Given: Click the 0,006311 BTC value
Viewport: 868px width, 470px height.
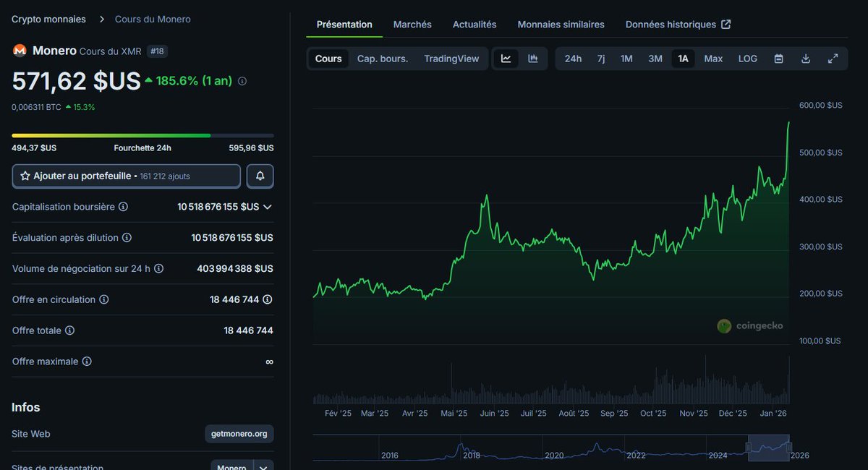Looking at the screenshot, I should [36, 107].
